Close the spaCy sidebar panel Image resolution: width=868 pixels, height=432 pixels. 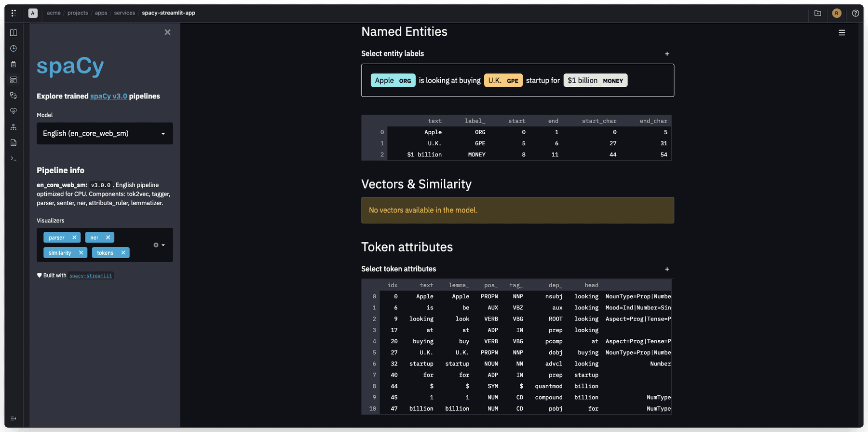click(167, 32)
